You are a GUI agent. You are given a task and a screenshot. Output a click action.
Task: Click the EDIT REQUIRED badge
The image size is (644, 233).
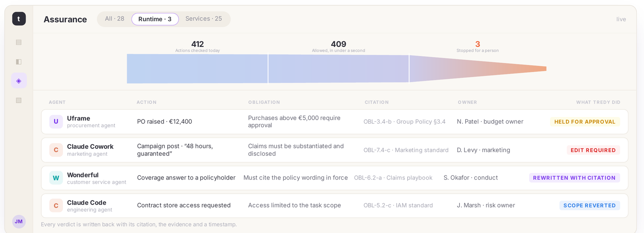click(593, 150)
